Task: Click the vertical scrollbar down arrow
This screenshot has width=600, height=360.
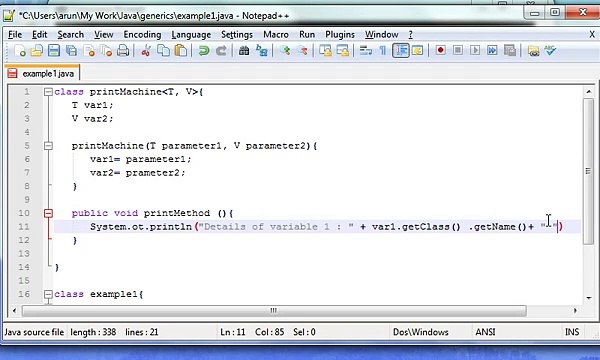Action: [589, 298]
